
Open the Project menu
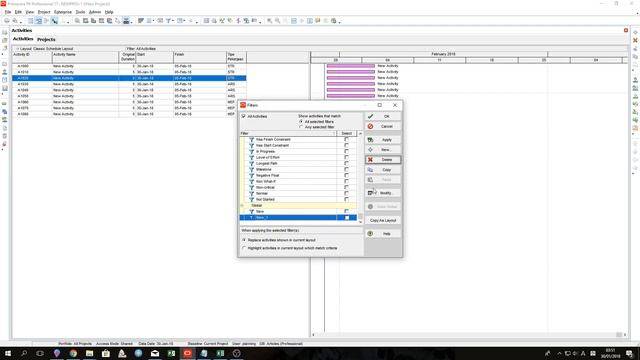coord(44,12)
